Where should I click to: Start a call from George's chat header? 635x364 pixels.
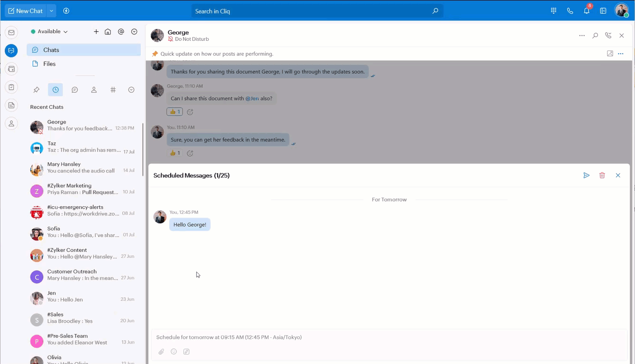coord(608,36)
